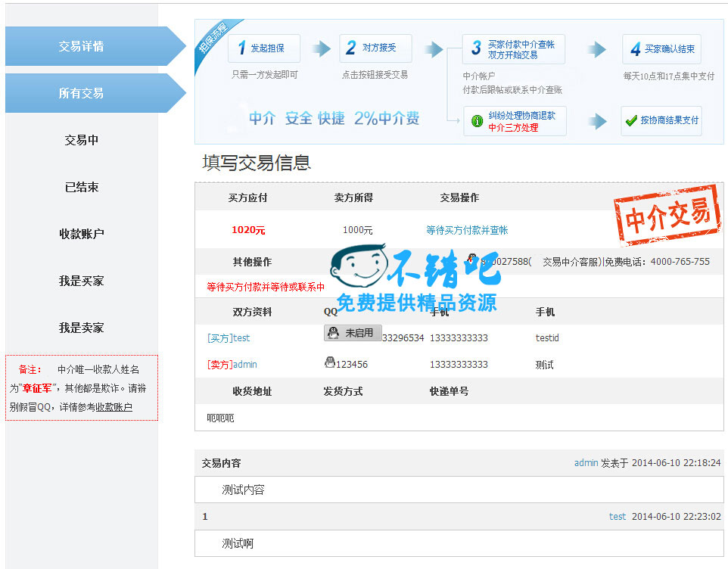Click the 填写交易信息 heading
The height and width of the screenshot is (569, 728).
click(x=257, y=163)
